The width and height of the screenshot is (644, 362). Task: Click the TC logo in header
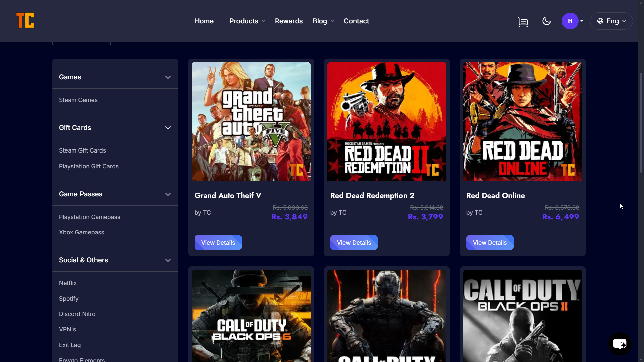25,20
